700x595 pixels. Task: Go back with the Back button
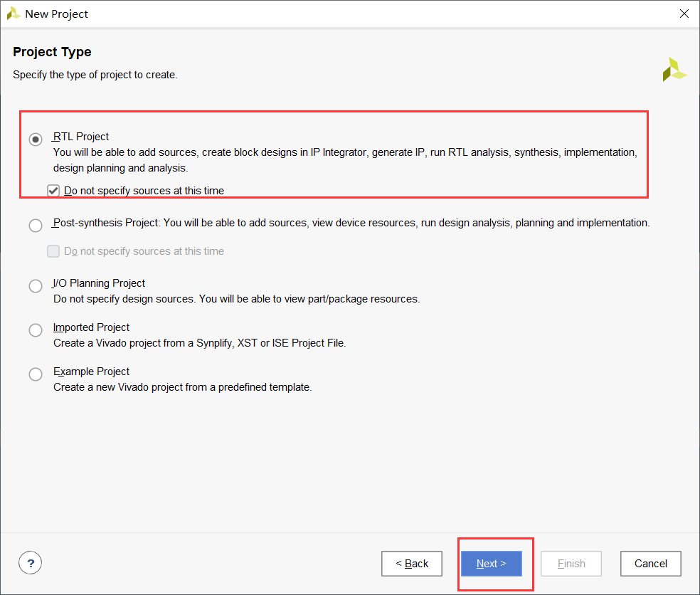412,564
